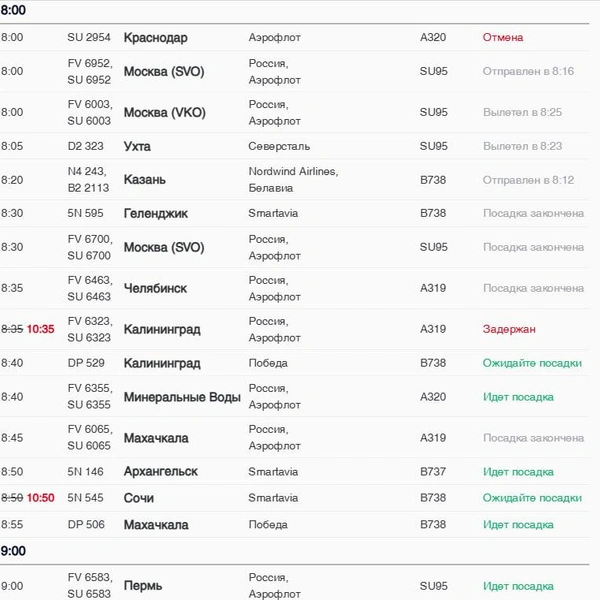
Task: Open the Москва (VKO) flight FV 6003
Action: tap(294, 112)
